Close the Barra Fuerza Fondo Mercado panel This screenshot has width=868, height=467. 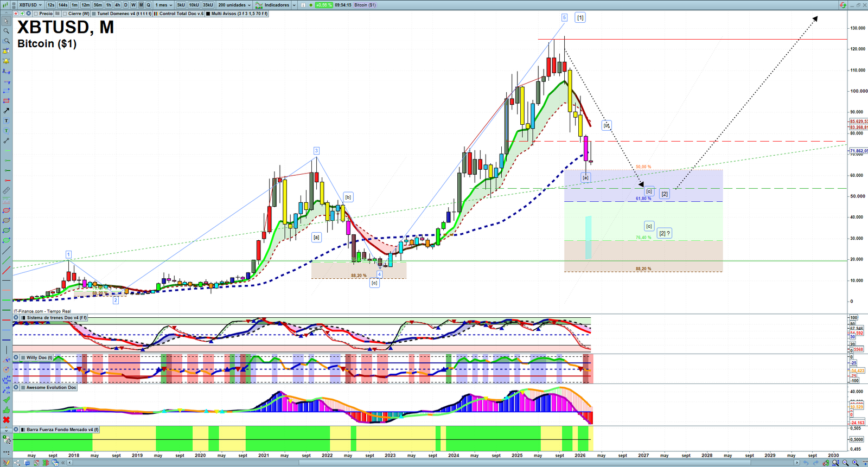(16, 430)
